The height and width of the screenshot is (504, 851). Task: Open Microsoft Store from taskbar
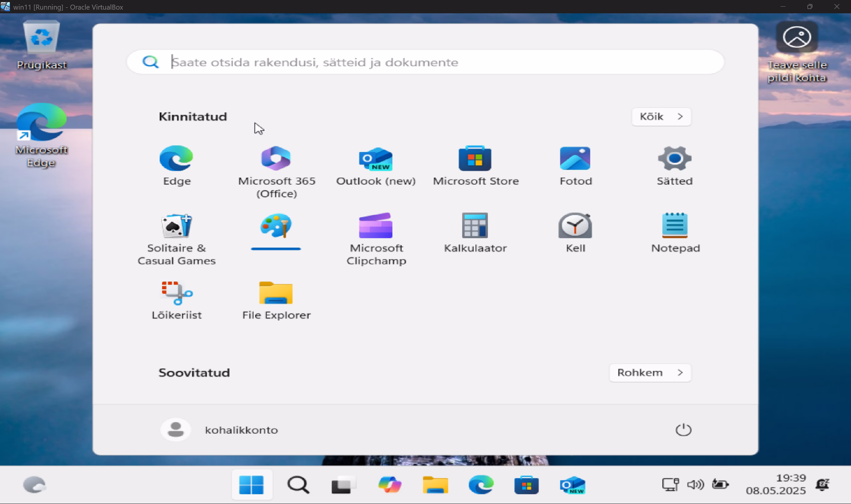point(526,485)
